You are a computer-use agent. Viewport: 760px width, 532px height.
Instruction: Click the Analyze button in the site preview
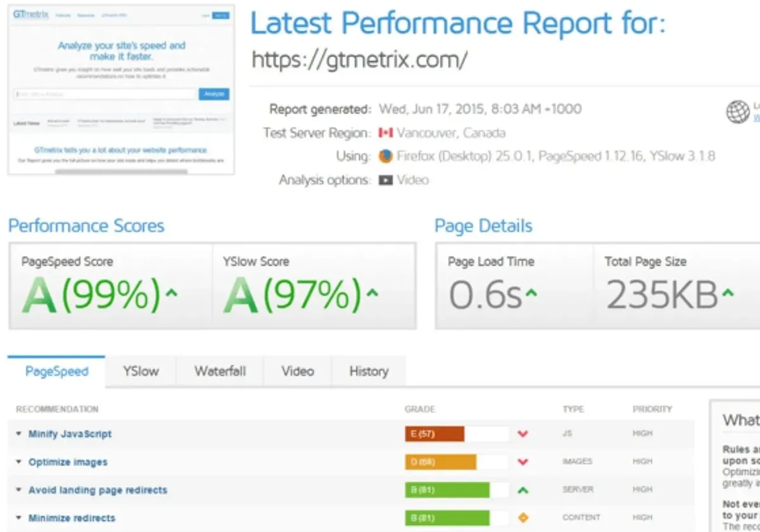point(214,93)
